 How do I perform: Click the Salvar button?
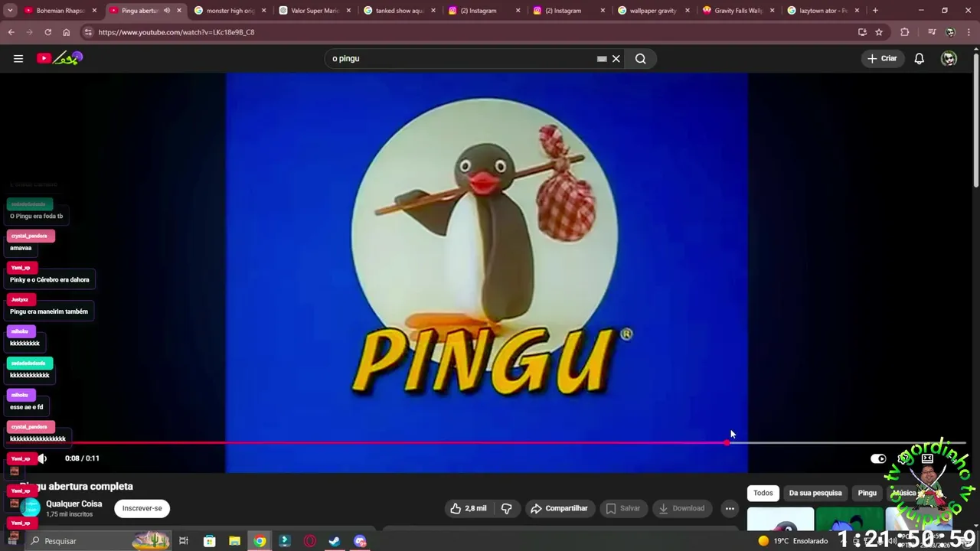[x=622, y=508]
